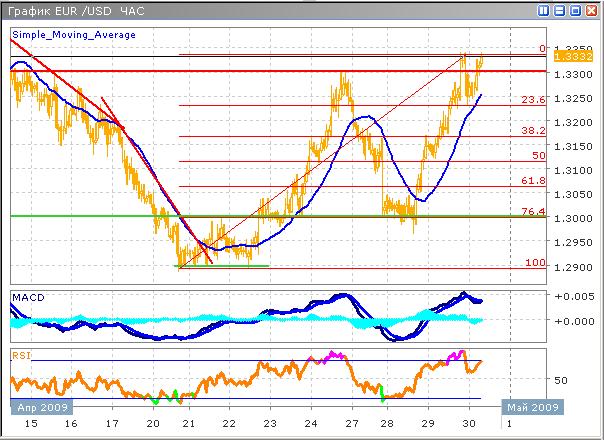Click the orange current price tag 1.3332

[x=568, y=60]
